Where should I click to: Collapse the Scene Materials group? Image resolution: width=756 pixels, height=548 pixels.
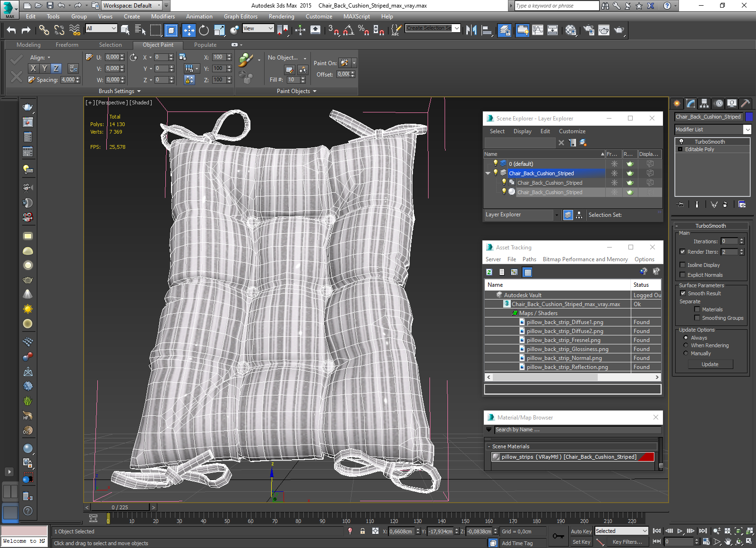pyautogui.click(x=489, y=446)
